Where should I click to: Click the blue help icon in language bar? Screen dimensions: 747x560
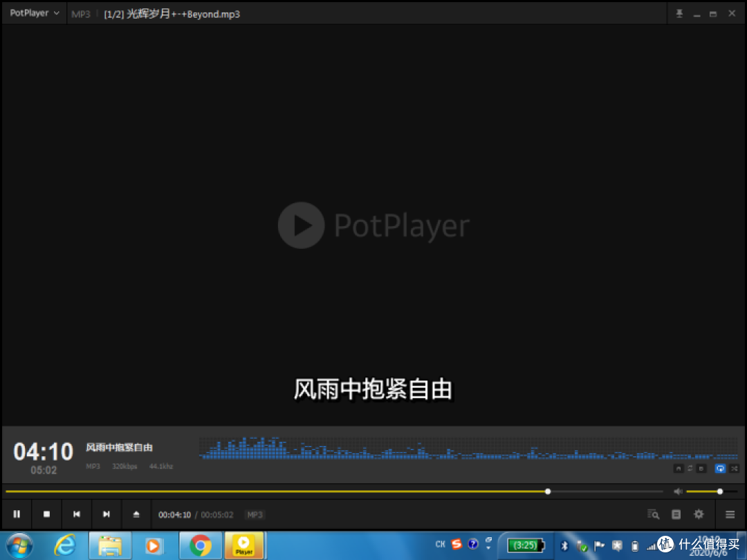click(473, 544)
